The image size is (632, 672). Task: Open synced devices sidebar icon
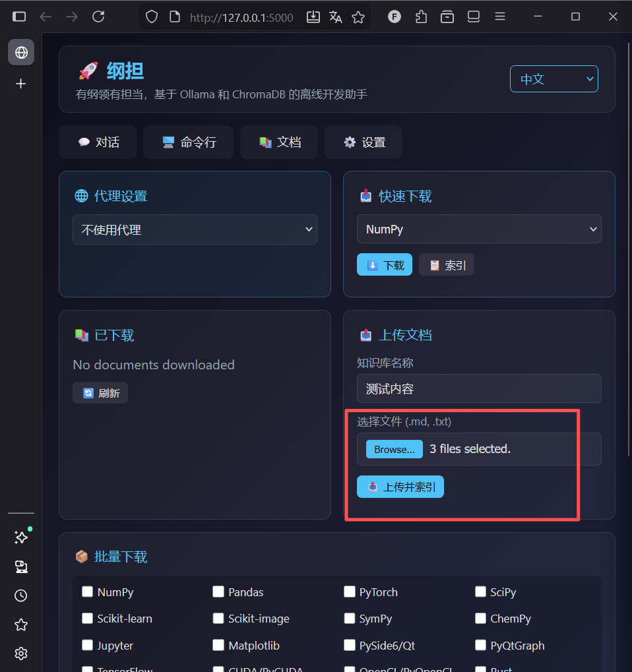[x=21, y=567]
